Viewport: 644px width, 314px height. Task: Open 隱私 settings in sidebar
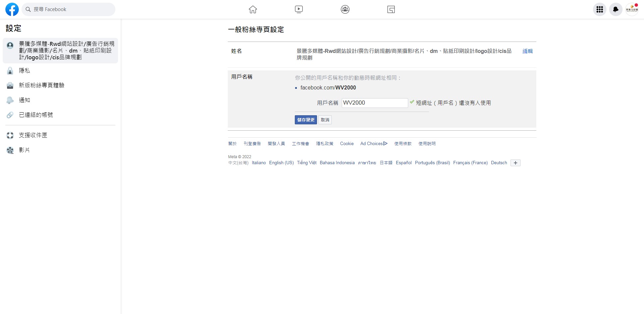point(60,71)
